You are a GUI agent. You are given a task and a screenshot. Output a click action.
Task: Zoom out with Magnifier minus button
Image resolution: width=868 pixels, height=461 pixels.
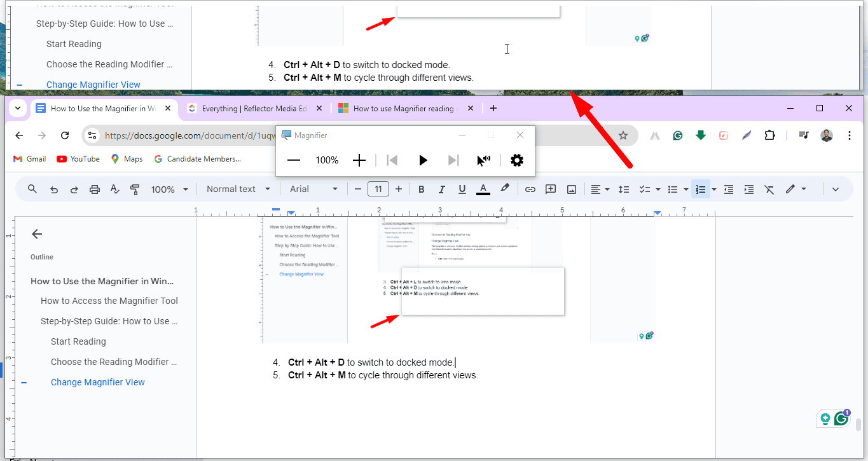293,160
